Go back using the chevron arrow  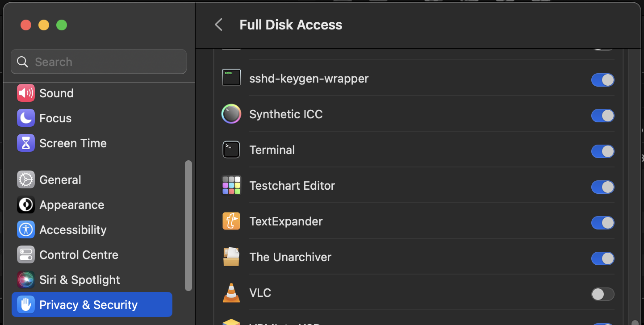point(218,25)
